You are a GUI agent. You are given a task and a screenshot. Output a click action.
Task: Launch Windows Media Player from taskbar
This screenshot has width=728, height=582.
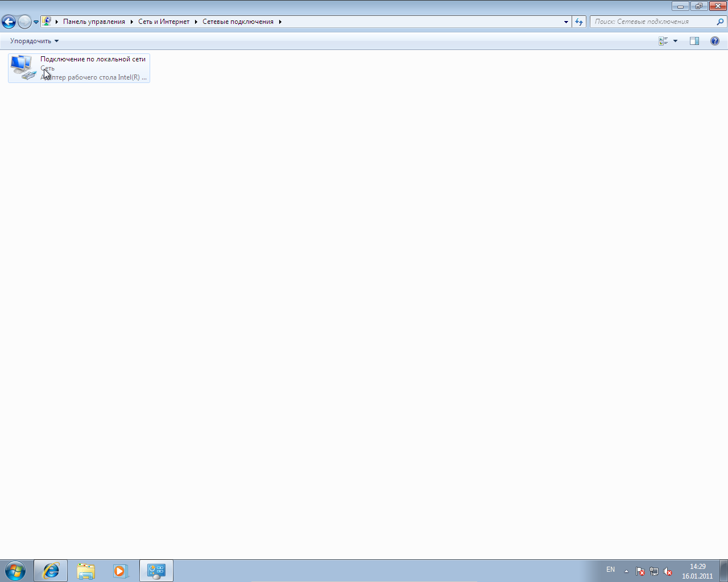(x=121, y=571)
